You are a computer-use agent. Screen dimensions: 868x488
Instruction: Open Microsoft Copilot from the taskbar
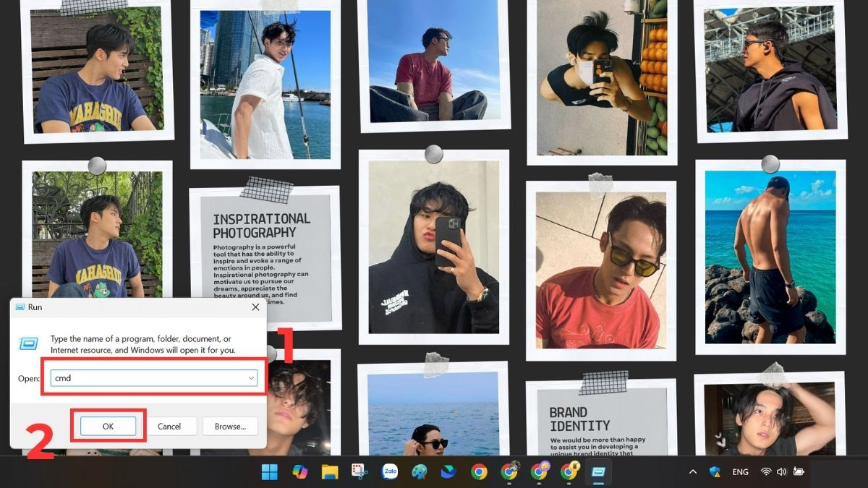[299, 471]
